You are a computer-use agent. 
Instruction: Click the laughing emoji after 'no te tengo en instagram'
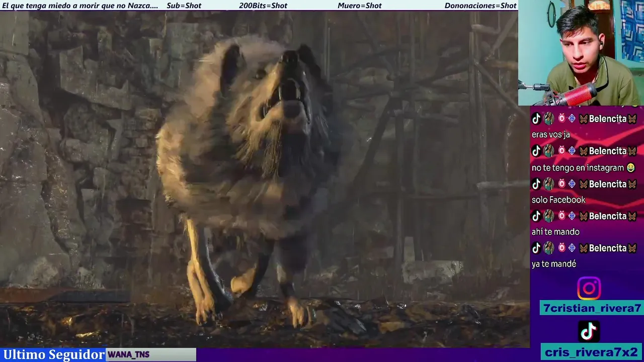point(630,167)
